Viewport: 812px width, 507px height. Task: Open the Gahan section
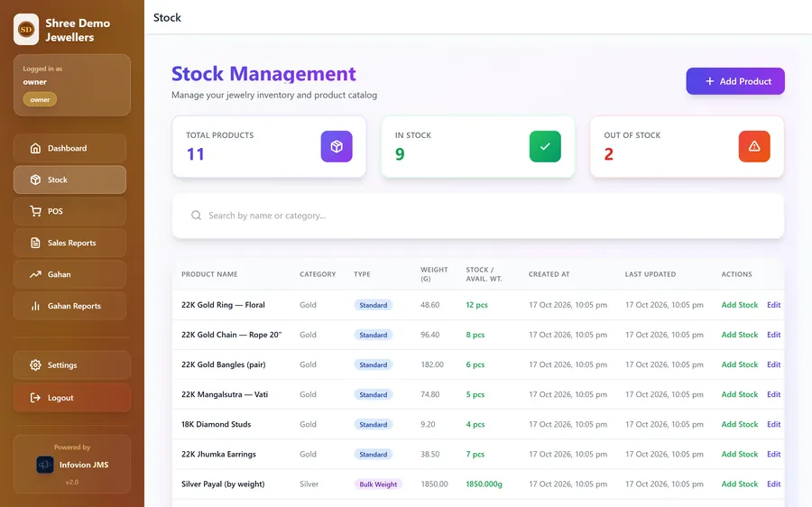[69, 274]
